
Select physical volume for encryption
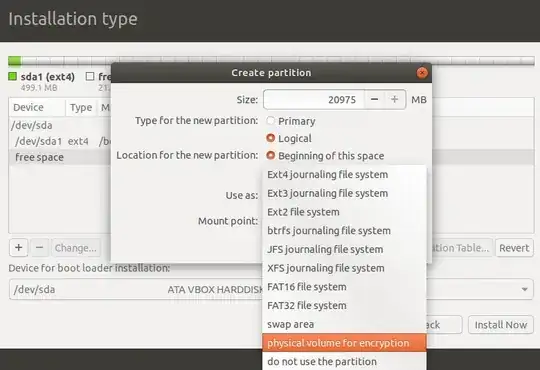pos(344,343)
